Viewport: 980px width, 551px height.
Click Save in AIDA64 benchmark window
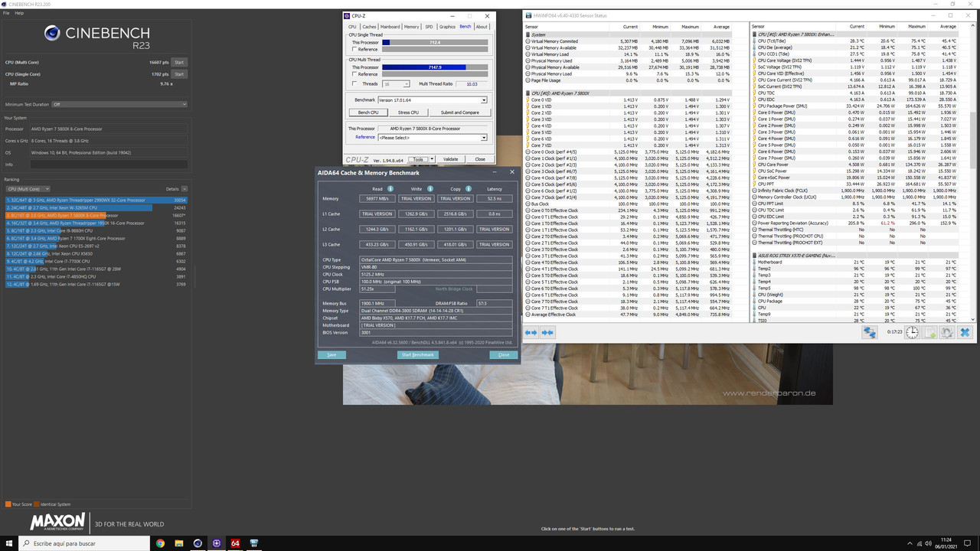[332, 355]
